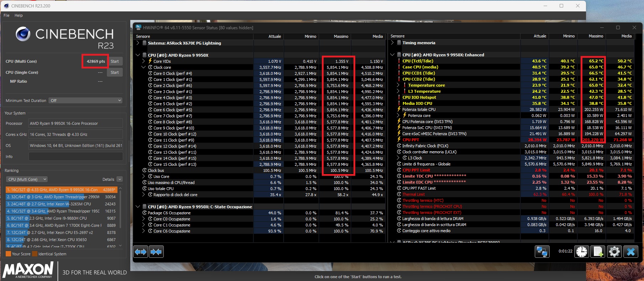Viewport: 644px width, 281px height.
Task: Select Core 15 Clock (perf #13) row
Action: pos(259,164)
